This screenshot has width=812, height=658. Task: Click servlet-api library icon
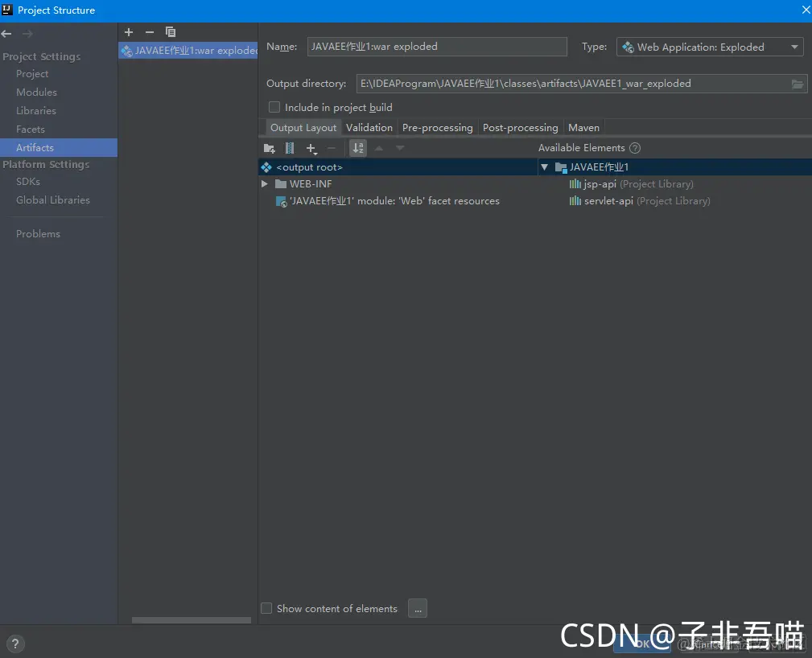(x=575, y=201)
